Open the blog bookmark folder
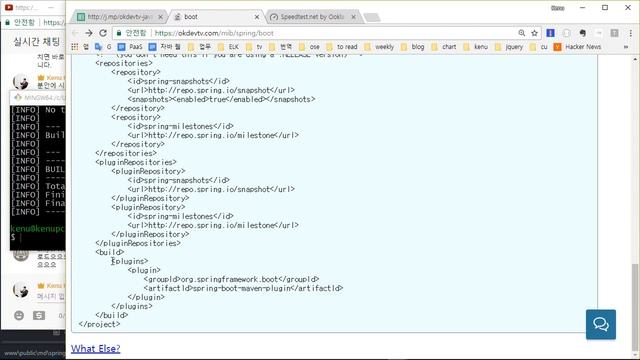Viewport: 640px width, 360px height. coord(413,47)
